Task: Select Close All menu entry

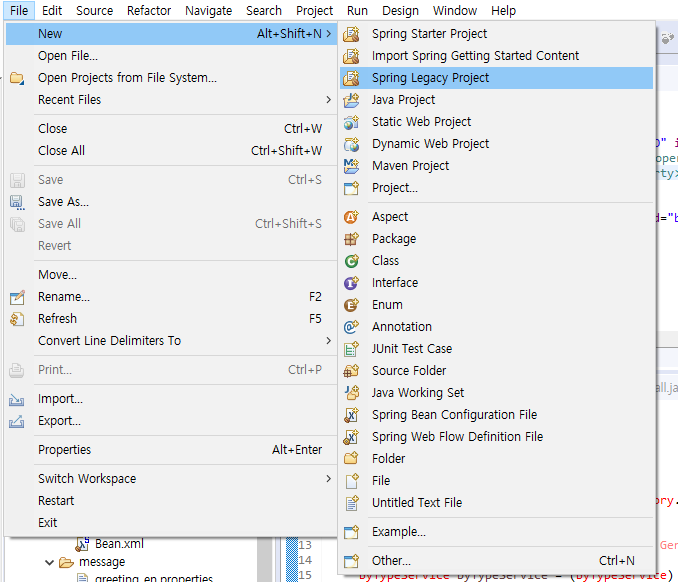Action: tap(172, 151)
